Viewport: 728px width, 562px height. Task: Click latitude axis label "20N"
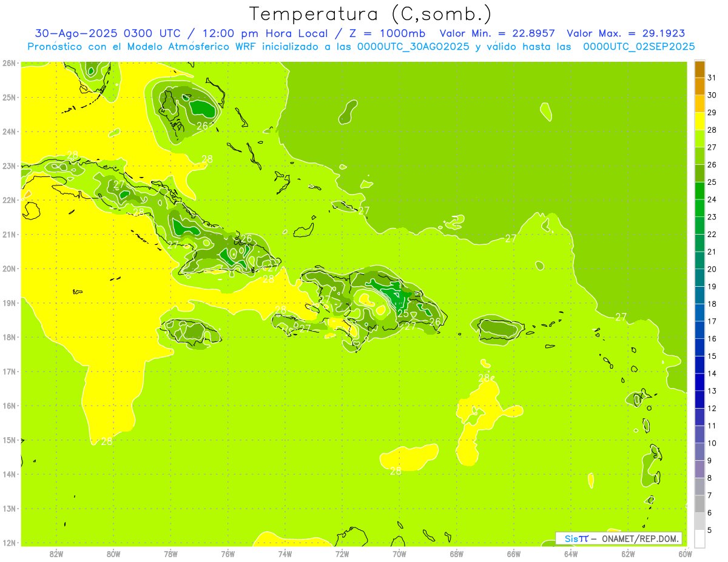(9, 269)
